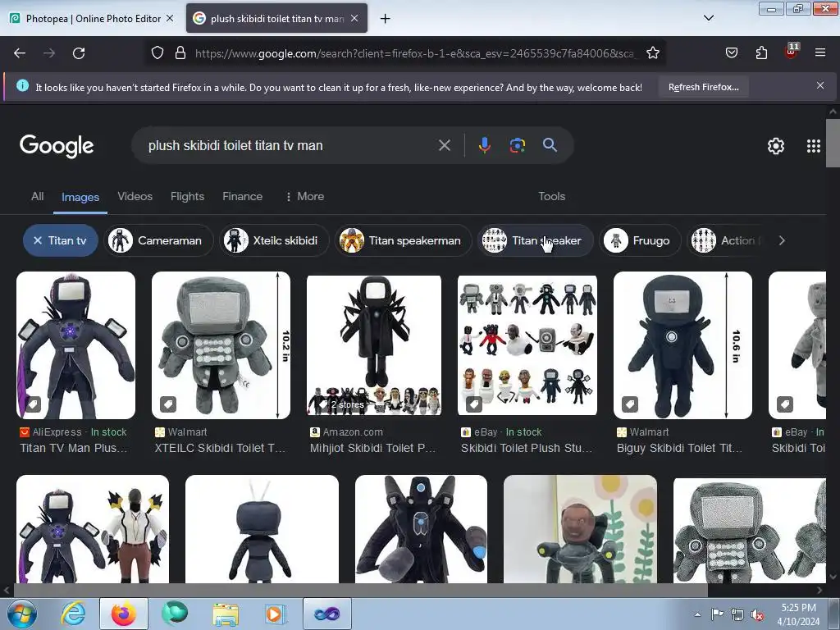Apply the Fruugo filter chip
This screenshot has width=840, height=630.
click(640, 240)
